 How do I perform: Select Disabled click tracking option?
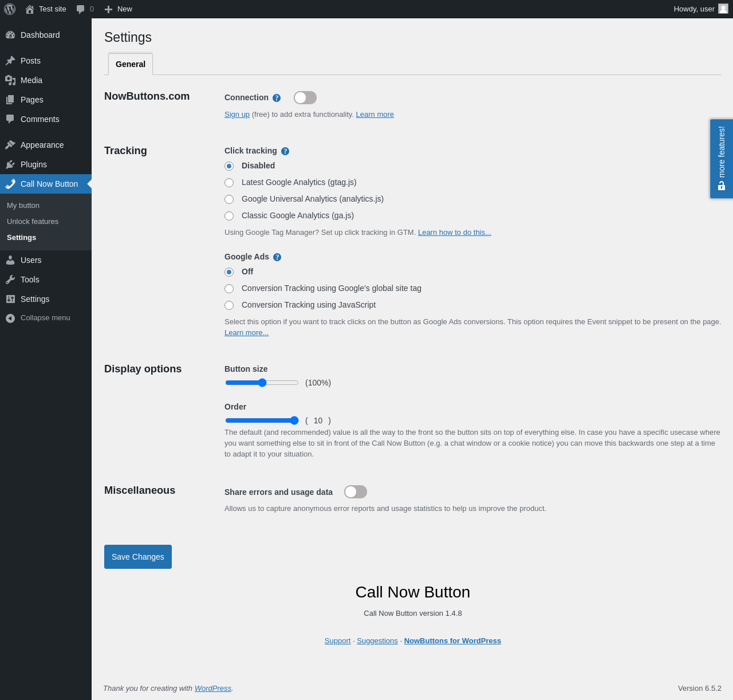229,166
